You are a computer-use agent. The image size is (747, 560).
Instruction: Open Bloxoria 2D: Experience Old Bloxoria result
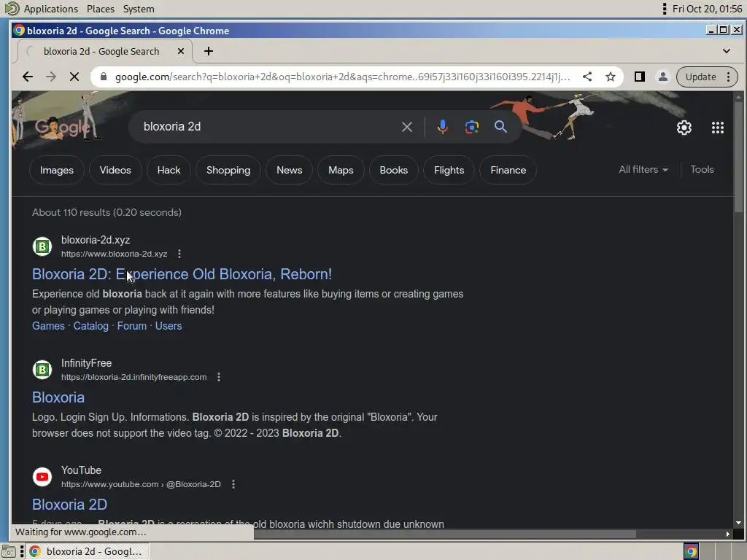(x=182, y=274)
